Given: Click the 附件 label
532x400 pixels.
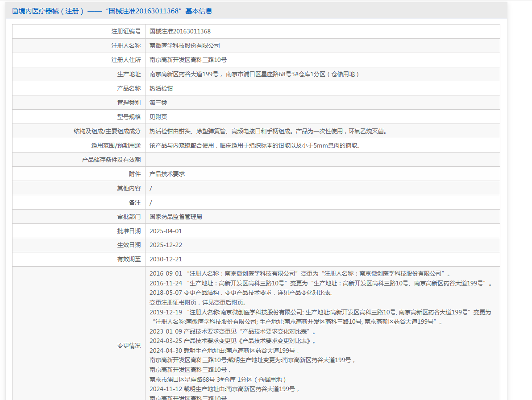Looking at the screenshot, I should (x=135, y=174).
